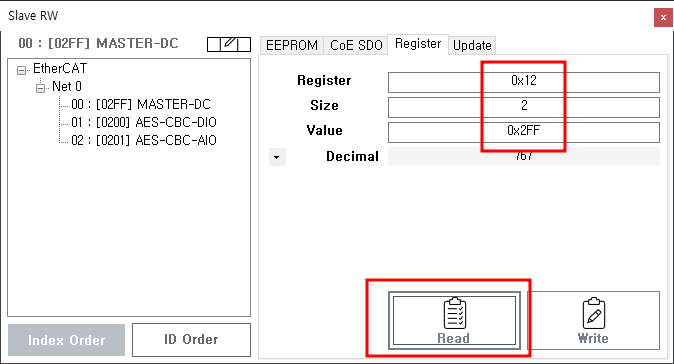The width and height of the screenshot is (674, 364).
Task: Focus the Register address field 0x12
Action: [524, 82]
